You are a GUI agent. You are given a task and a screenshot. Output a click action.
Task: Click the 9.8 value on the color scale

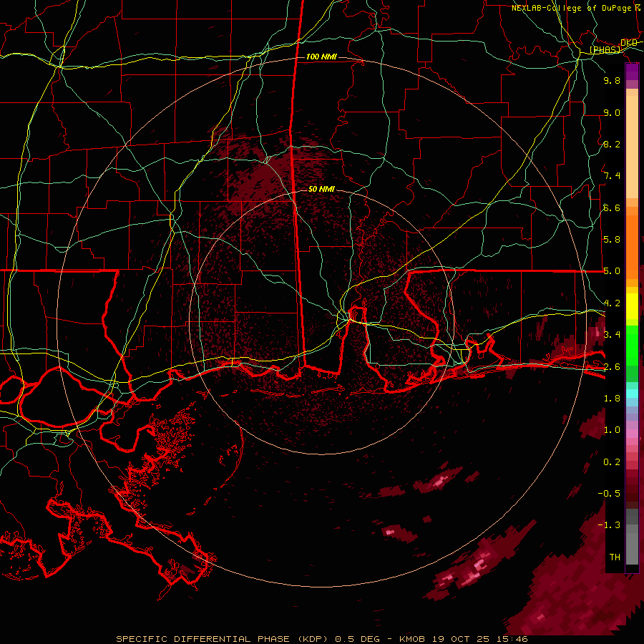click(x=612, y=80)
